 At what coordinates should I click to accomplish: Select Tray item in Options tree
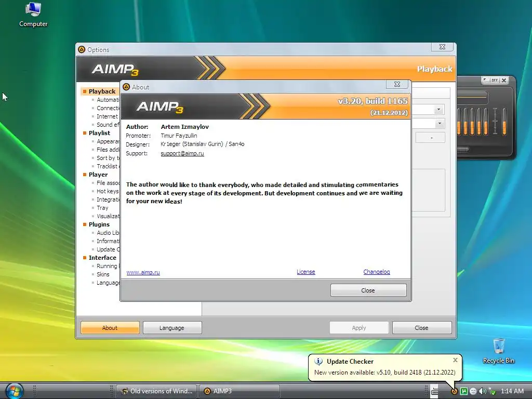tap(102, 208)
